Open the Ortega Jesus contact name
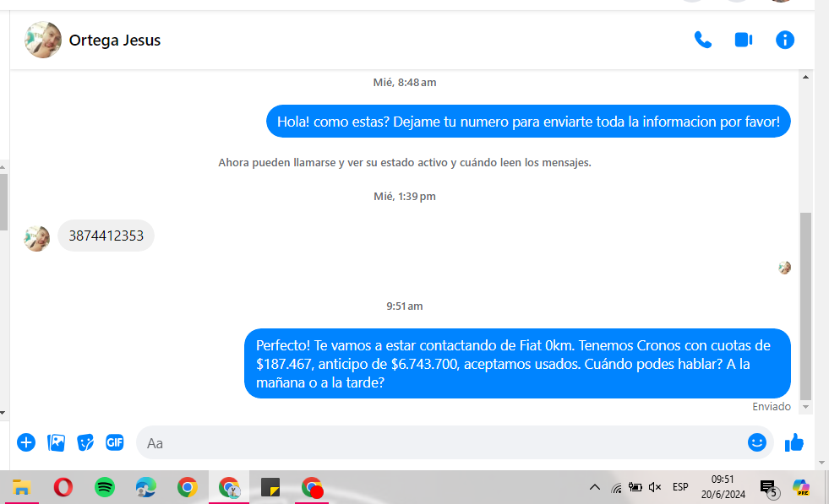This screenshot has width=829, height=504. 115,41
